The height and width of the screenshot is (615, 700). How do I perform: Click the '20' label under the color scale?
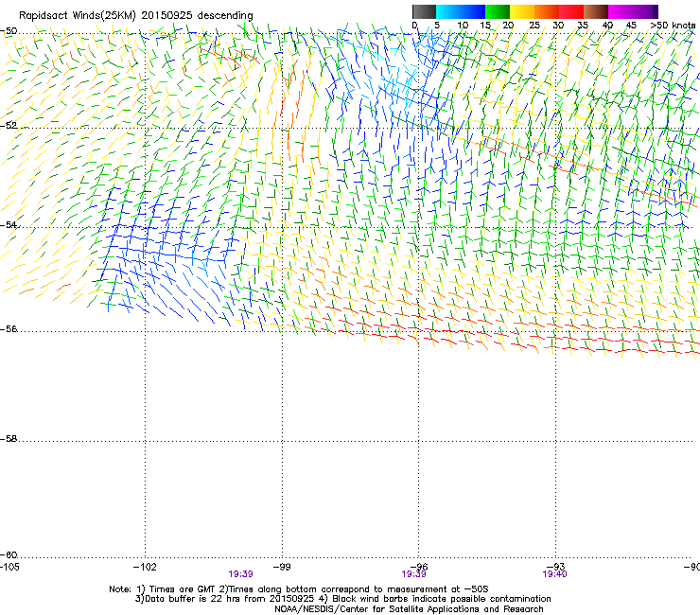tap(508, 25)
